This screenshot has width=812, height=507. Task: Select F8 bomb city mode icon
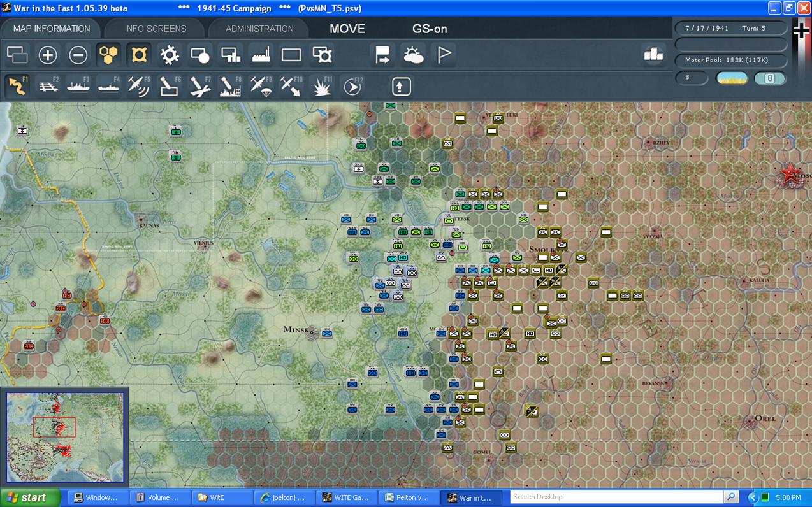pyautogui.click(x=231, y=86)
